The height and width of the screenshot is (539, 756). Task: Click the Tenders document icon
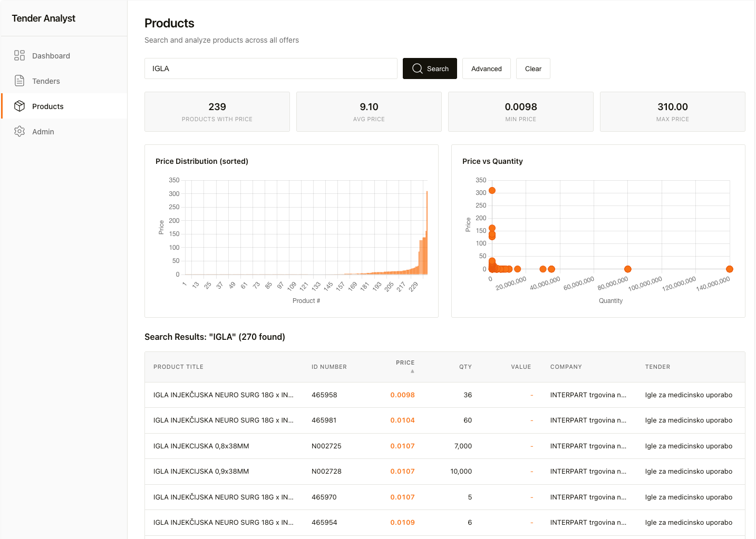pos(20,81)
